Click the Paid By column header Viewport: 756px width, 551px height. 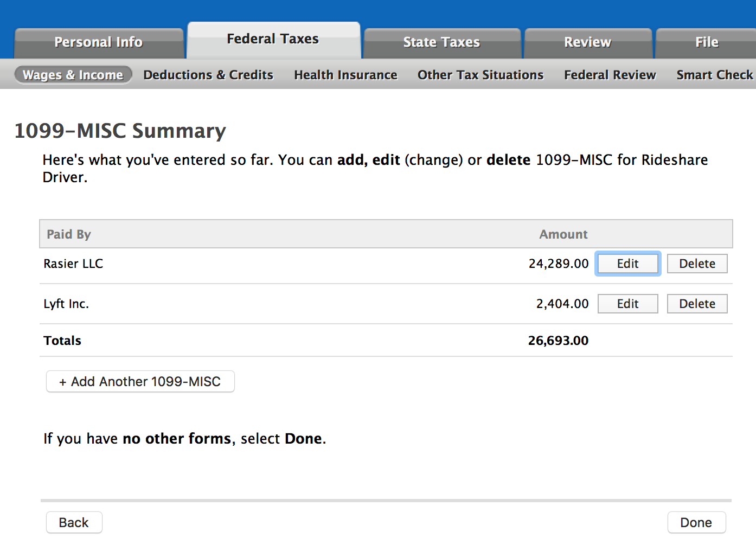click(69, 234)
